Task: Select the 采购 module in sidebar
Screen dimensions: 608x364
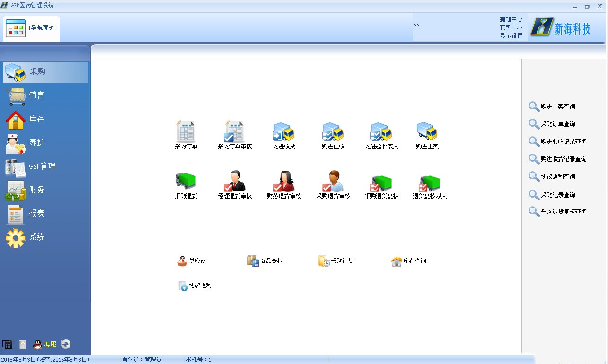Action: click(45, 72)
